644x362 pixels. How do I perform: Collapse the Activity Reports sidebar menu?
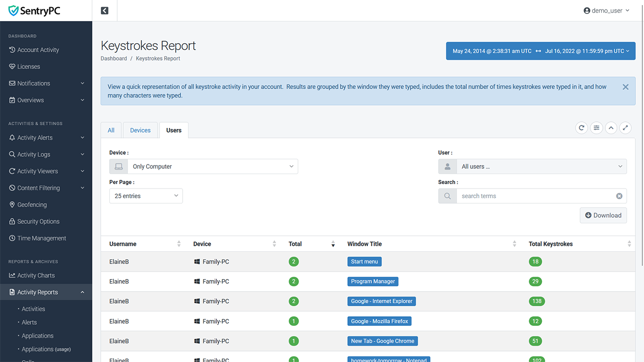(x=46, y=292)
